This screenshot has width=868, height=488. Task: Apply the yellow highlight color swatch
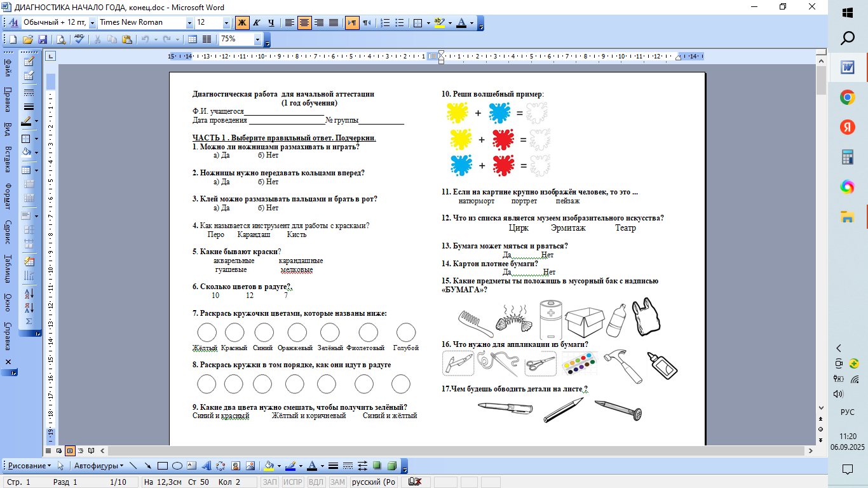point(438,23)
